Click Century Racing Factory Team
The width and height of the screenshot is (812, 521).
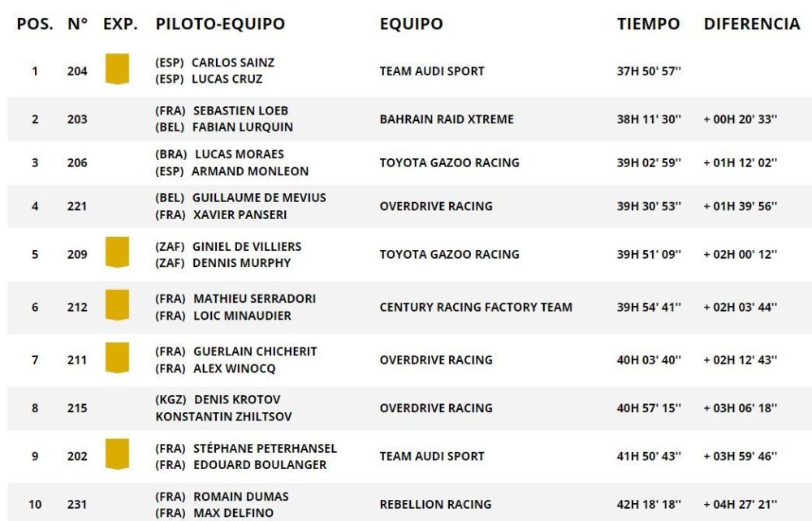point(476,308)
